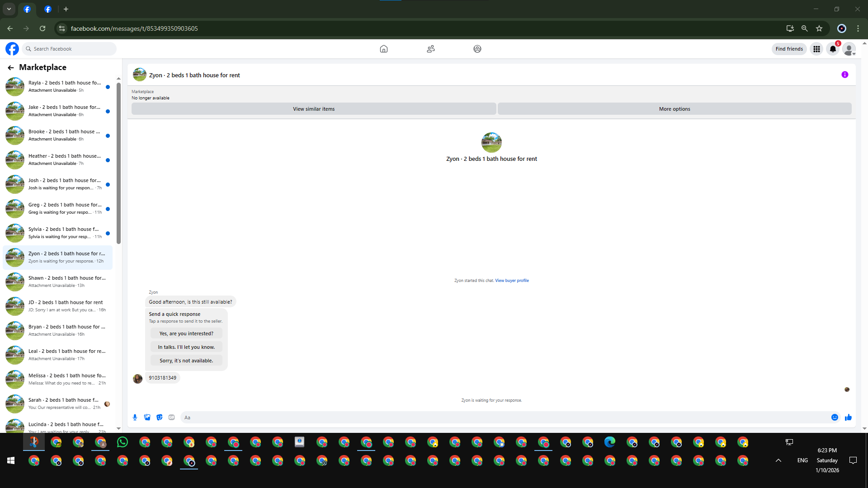The height and width of the screenshot is (488, 868).
Task: Open browser tab search dropdown arrow
Action: click(9, 9)
